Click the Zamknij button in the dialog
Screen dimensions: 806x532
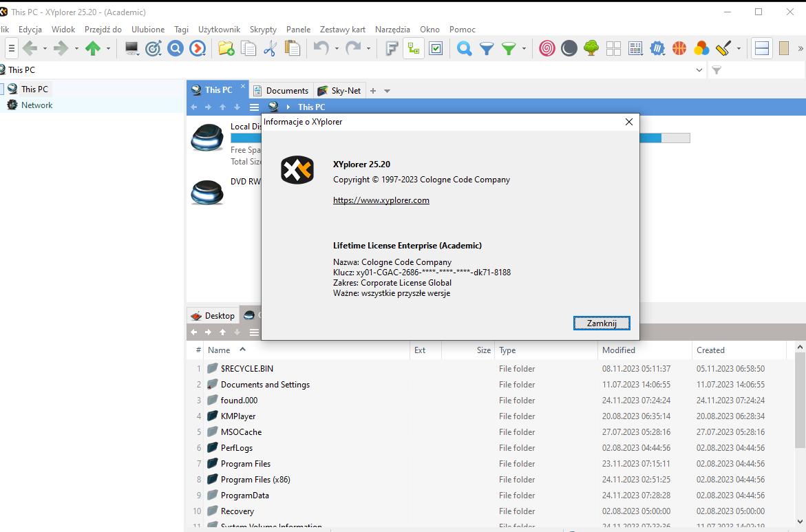(x=602, y=323)
